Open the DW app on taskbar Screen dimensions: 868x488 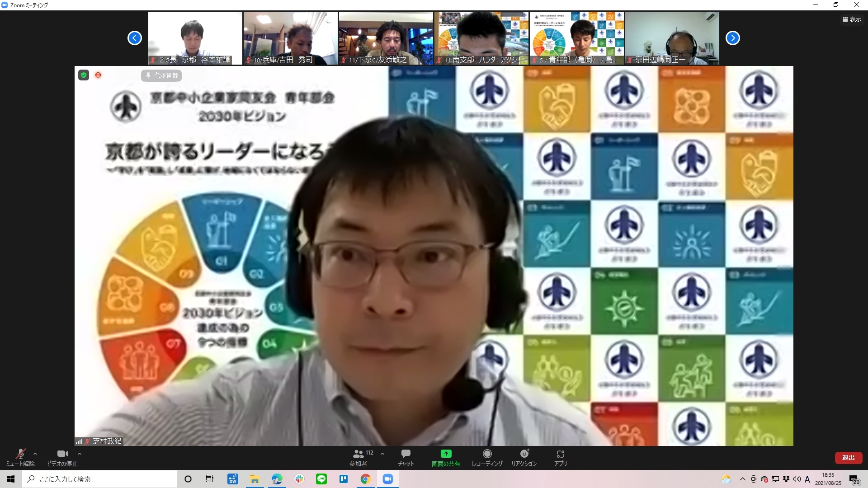coord(233,479)
